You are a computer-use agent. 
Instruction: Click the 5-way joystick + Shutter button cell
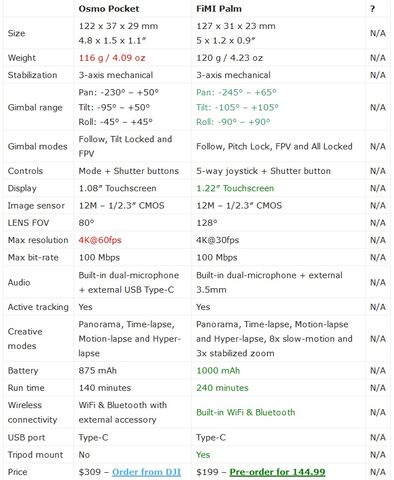[263, 171]
